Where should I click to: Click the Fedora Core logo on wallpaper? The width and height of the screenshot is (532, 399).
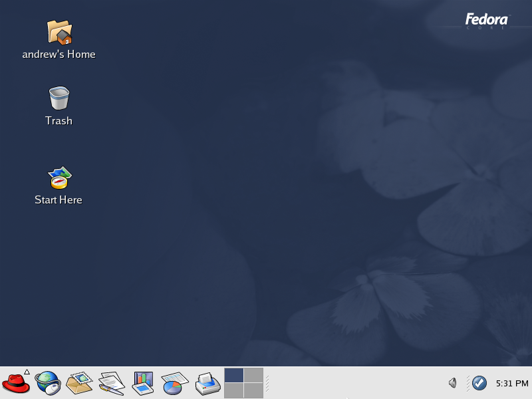(x=486, y=21)
